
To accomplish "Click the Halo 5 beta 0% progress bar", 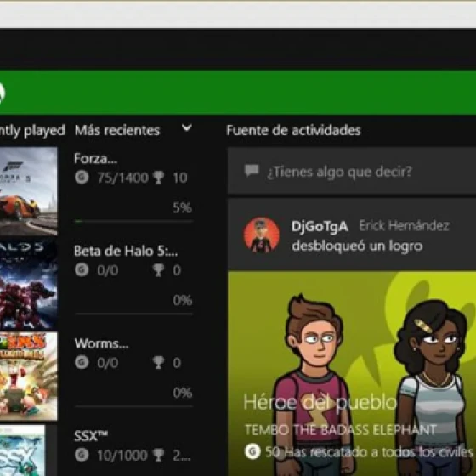I will click(133, 314).
